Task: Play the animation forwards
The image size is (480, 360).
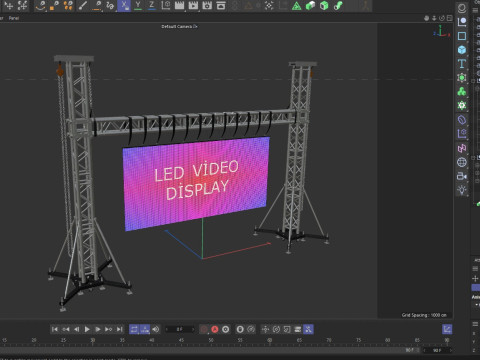Action: pyautogui.click(x=87, y=329)
